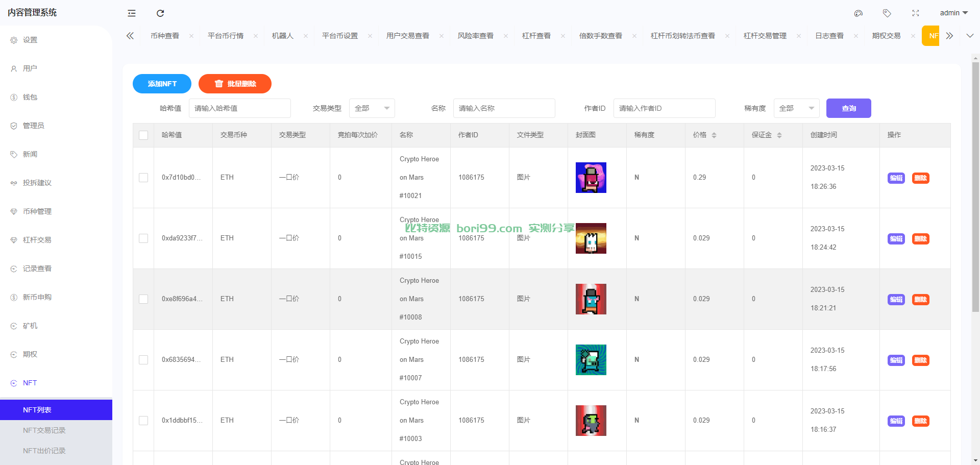980x465 pixels.
Task: Expand the tab list dropdown chevron
Action: pos(970,36)
